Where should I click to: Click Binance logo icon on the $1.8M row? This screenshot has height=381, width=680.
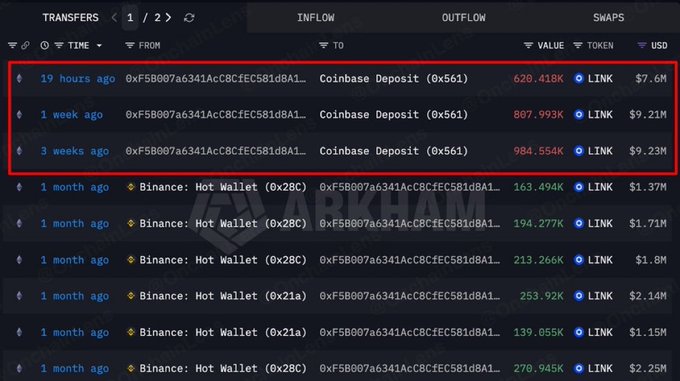(131, 260)
